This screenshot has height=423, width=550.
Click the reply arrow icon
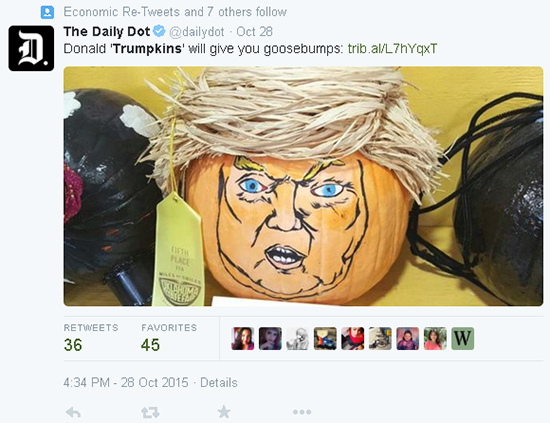[73, 412]
